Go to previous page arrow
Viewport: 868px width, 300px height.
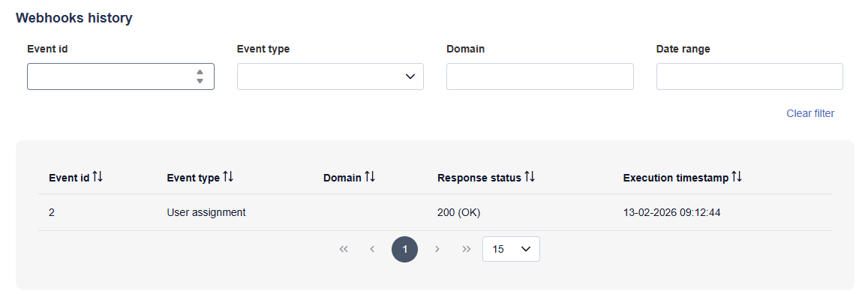coord(372,249)
